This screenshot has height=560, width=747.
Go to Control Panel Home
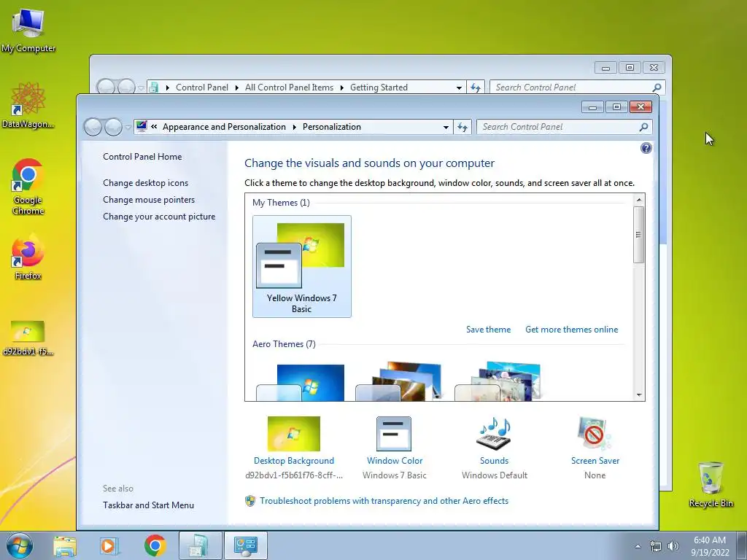pyautogui.click(x=142, y=157)
